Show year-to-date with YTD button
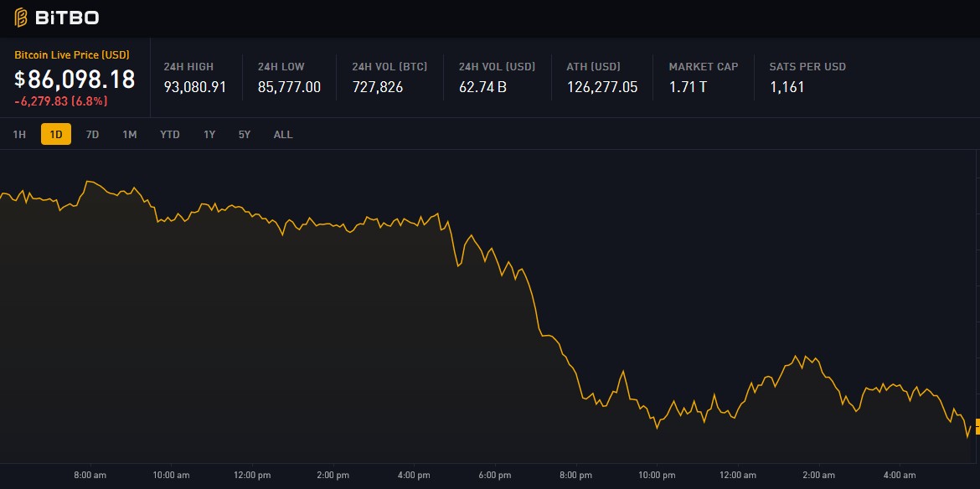Screen dimensions: 980x489 pyautogui.click(x=169, y=134)
